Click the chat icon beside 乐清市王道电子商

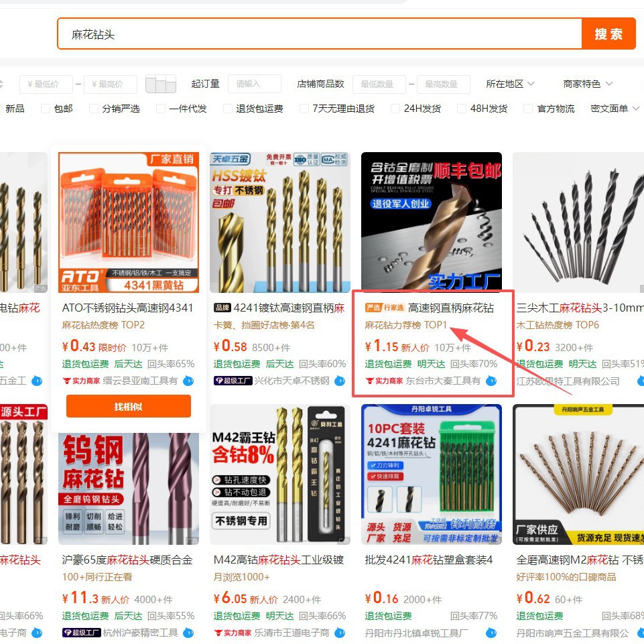(x=340, y=633)
